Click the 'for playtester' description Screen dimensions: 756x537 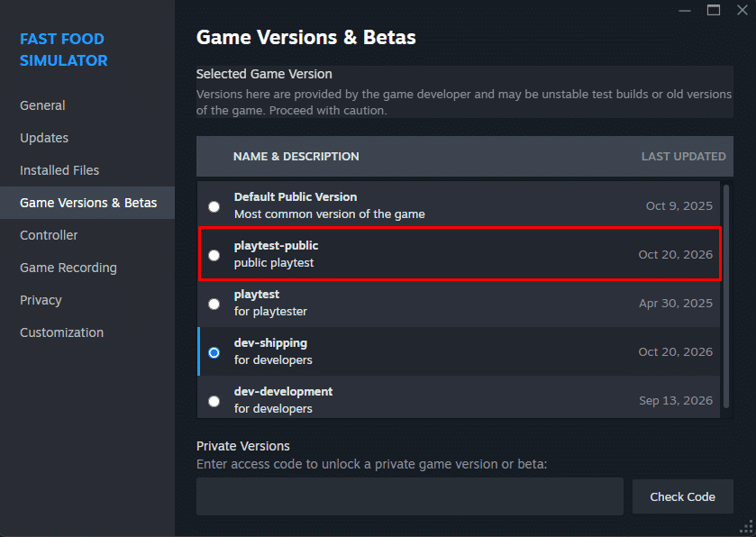tap(270, 312)
